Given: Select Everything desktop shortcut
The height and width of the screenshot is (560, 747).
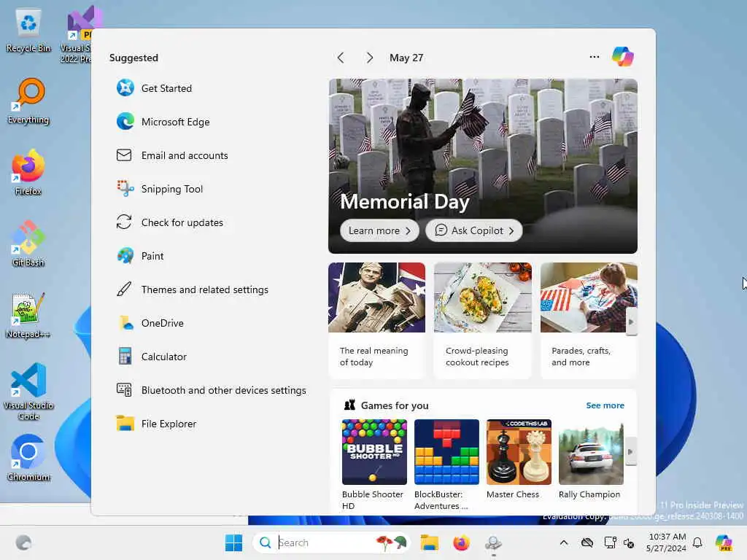Looking at the screenshot, I should point(28,101).
